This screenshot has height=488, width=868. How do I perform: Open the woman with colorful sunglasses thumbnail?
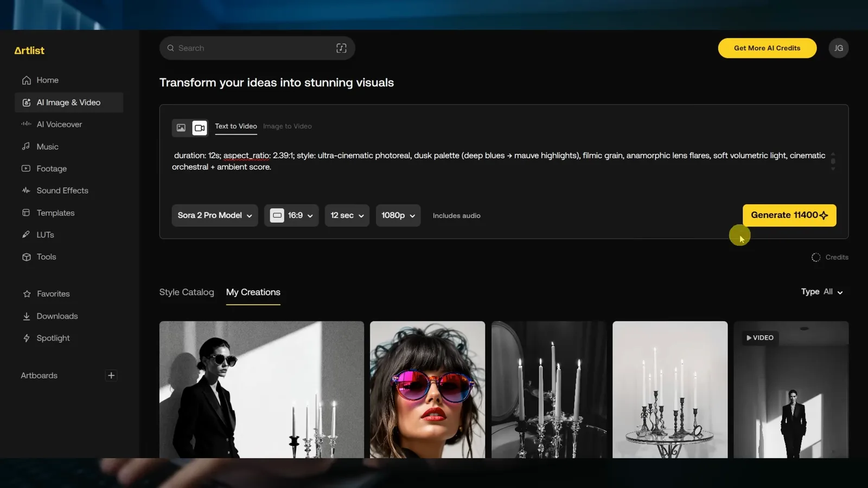427,390
